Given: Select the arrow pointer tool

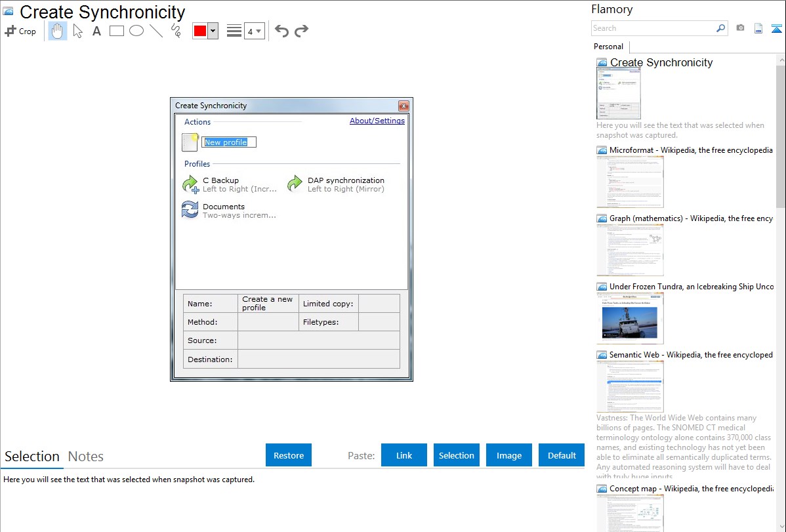Looking at the screenshot, I should (77, 31).
